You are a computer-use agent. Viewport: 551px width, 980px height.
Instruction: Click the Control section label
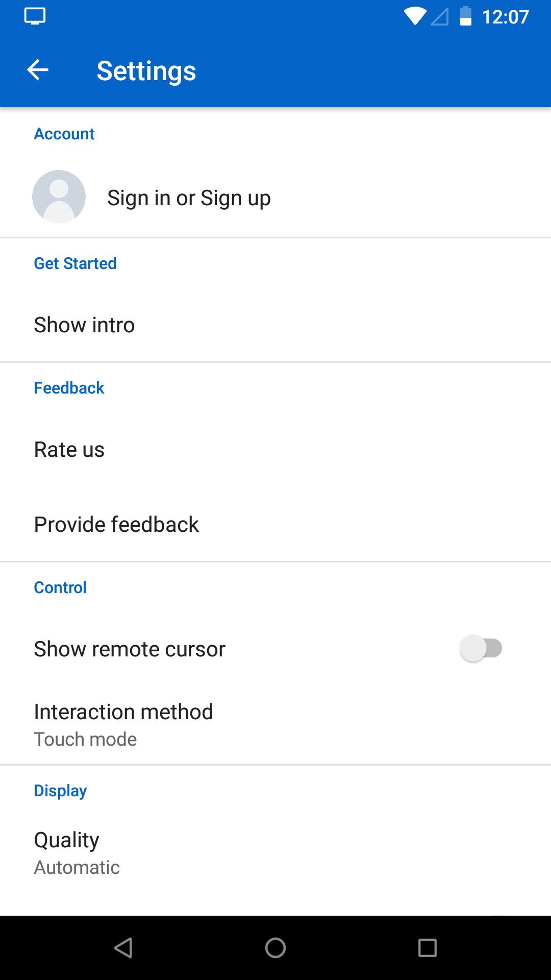coord(60,587)
